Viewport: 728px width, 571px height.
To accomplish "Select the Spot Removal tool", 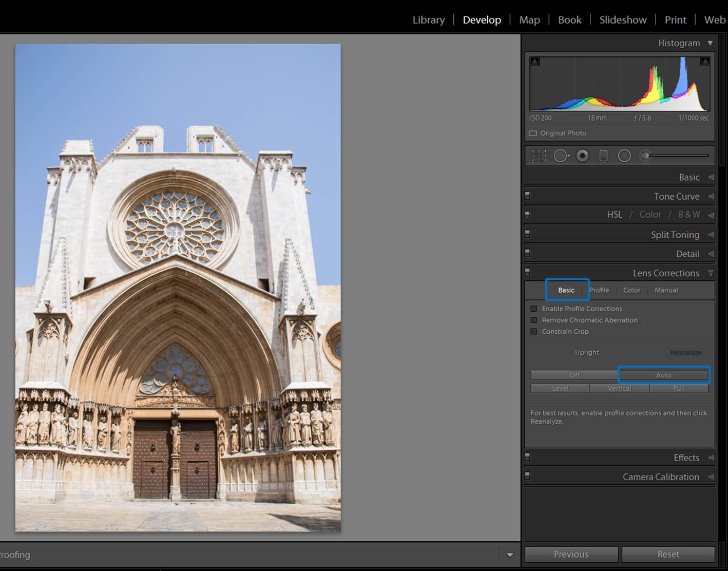I will (x=561, y=156).
